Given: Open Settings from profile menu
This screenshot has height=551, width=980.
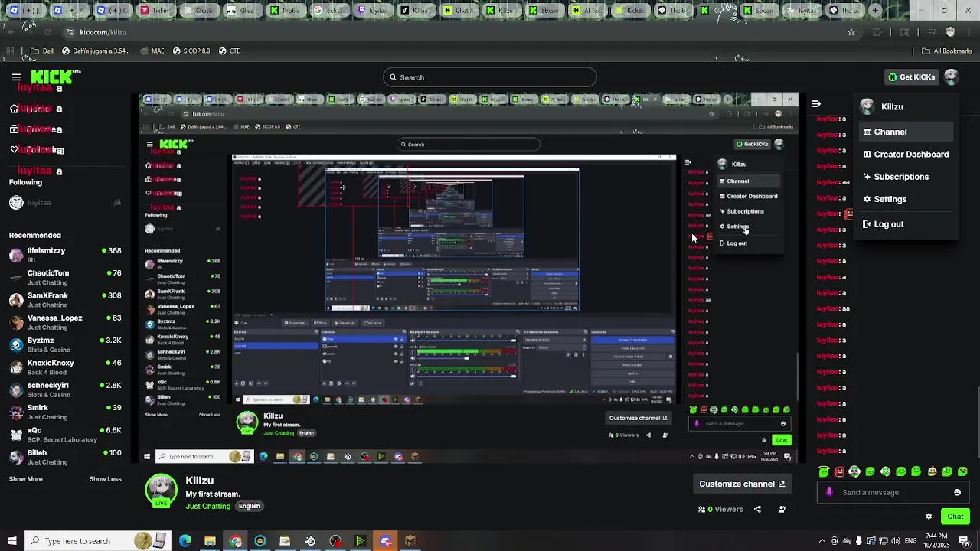Looking at the screenshot, I should click(x=906, y=199).
